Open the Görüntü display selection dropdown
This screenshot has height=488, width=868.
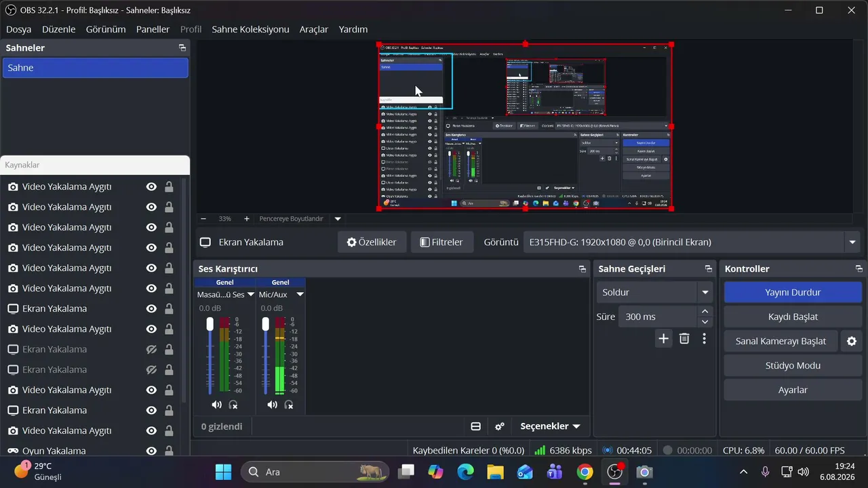[852, 242]
